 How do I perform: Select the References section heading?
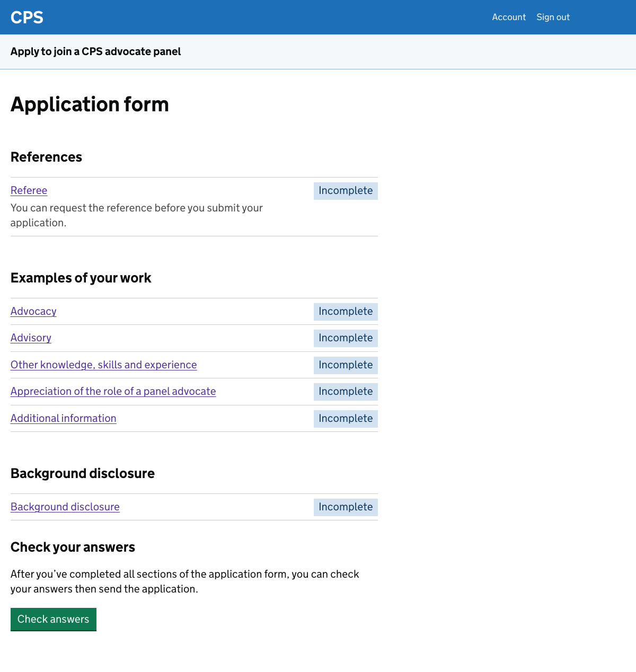point(46,157)
